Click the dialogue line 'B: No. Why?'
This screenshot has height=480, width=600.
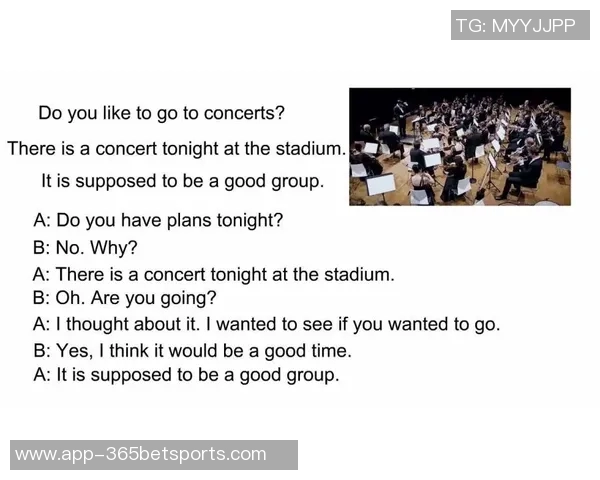85,247
